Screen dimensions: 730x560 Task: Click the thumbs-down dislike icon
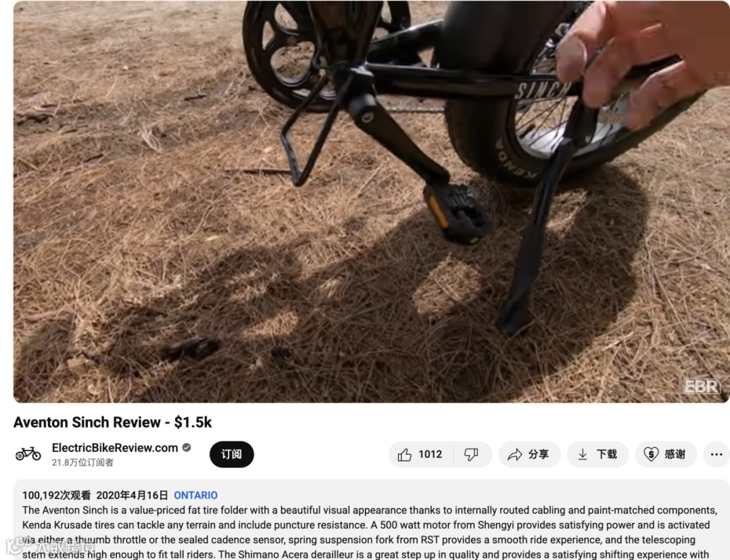471,455
